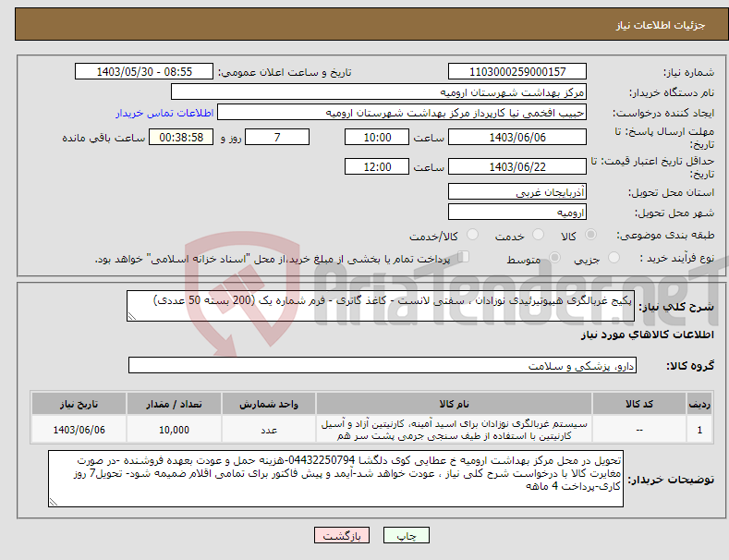Click the چاپ print button

pos(407,535)
